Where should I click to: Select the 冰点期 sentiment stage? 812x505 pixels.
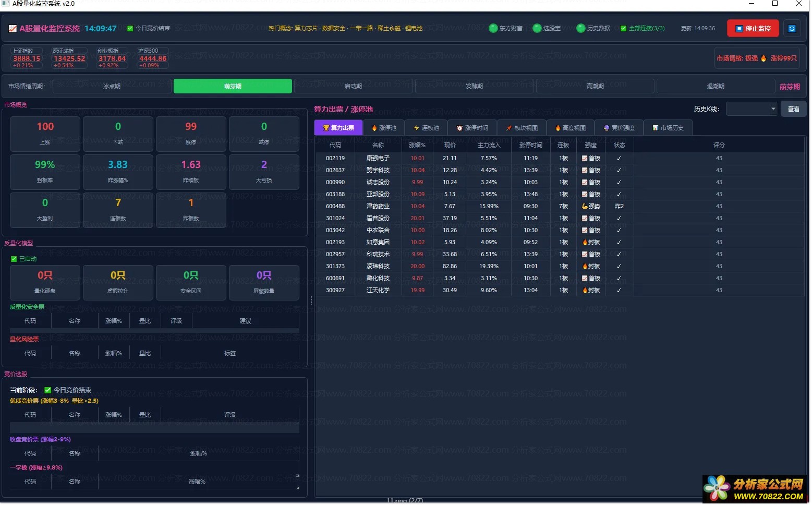[x=112, y=86]
